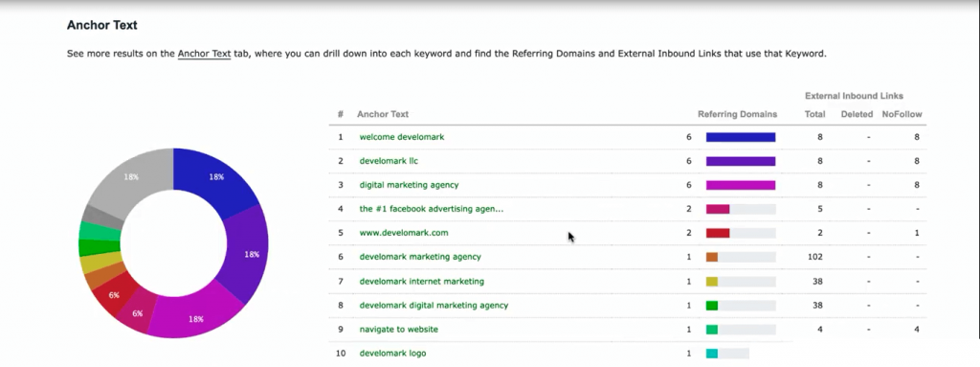Click the Anchor Text section heading

(x=101, y=26)
